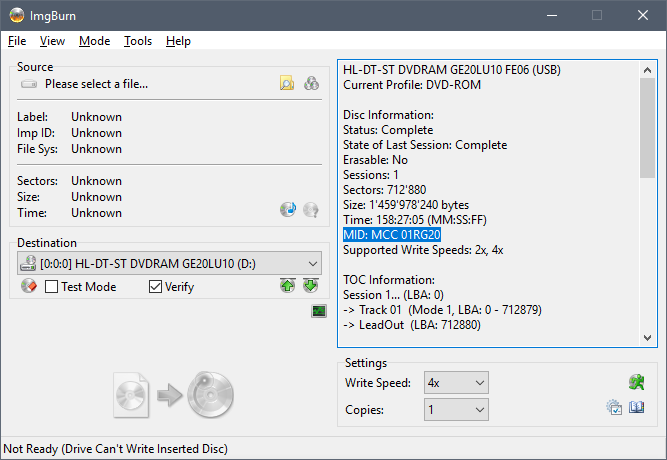Screen dimensions: 667x460
Task: Show the graph data display icon
Action: tap(319, 311)
